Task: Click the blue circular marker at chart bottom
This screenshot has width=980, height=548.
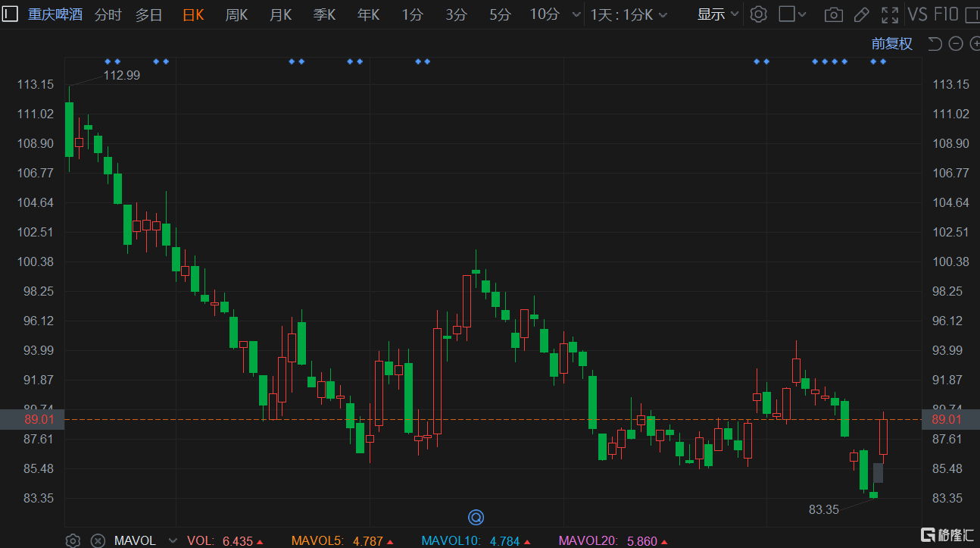Action: [476, 518]
